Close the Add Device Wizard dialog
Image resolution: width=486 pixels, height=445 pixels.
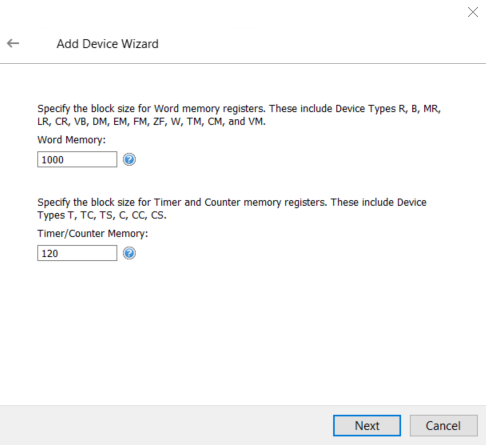point(473,12)
